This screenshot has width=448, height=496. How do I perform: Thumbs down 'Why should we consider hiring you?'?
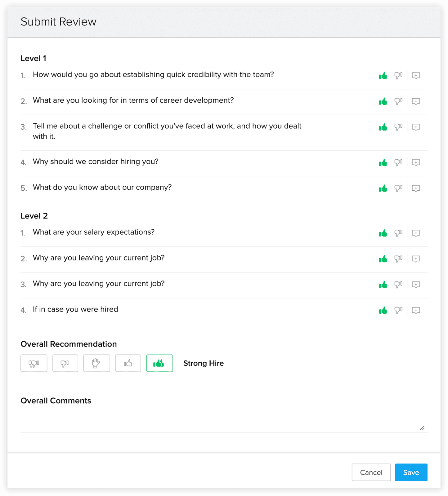[398, 163]
